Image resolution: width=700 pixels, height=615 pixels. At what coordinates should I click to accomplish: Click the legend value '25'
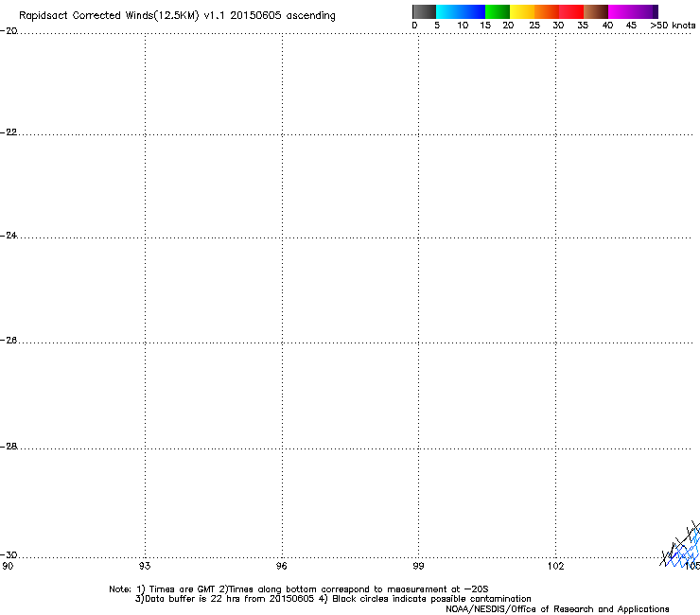[534, 26]
